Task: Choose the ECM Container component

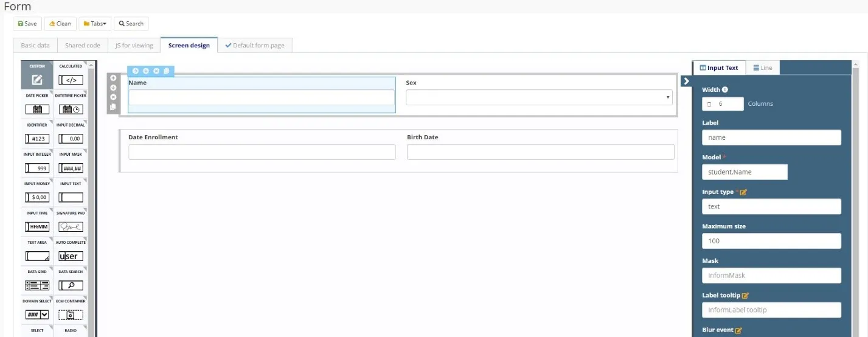Action: [71, 310]
